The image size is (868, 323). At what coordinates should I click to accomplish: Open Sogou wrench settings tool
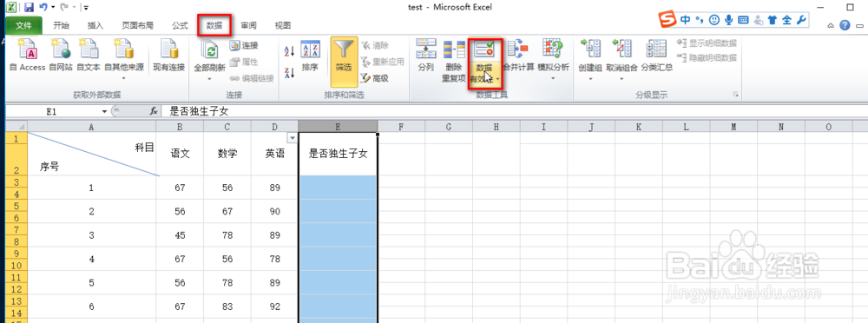pos(801,20)
